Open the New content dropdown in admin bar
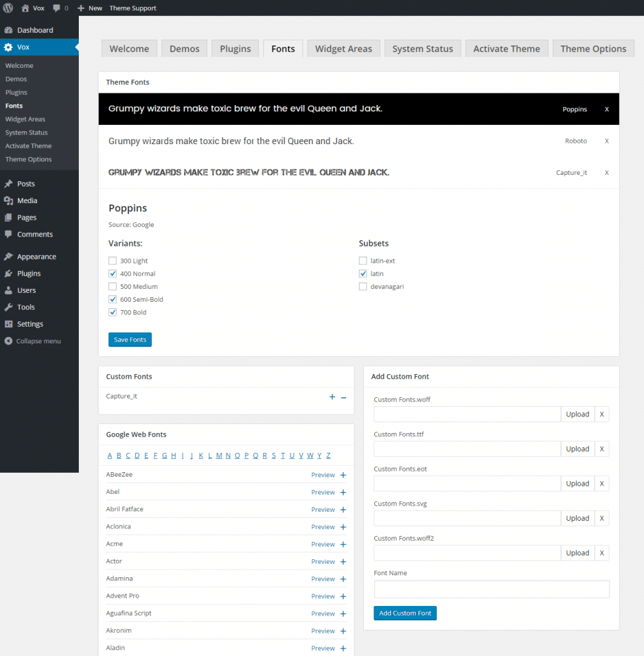This screenshot has height=656, width=644. [90, 8]
